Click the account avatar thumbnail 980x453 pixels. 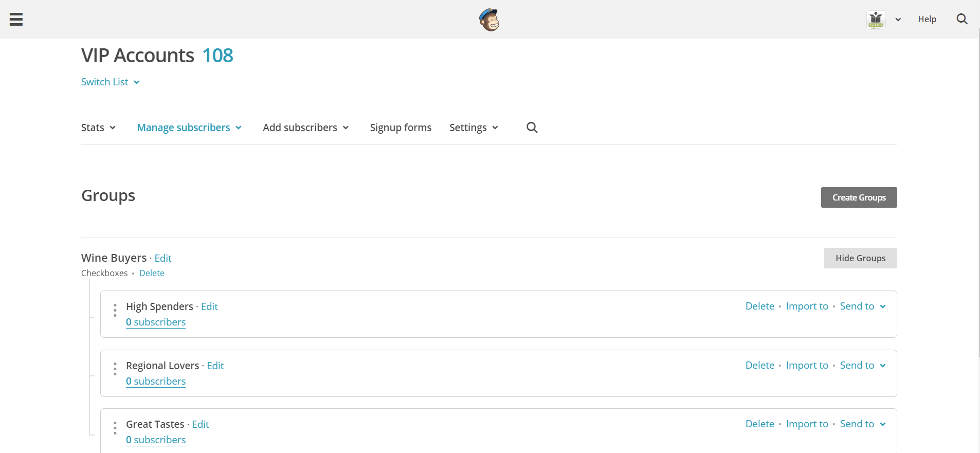point(876,20)
